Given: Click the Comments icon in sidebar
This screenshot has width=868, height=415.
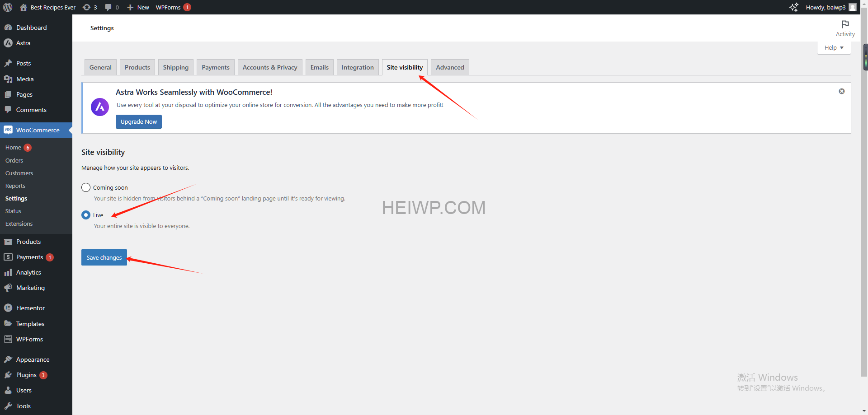Looking at the screenshot, I should 8,110.
